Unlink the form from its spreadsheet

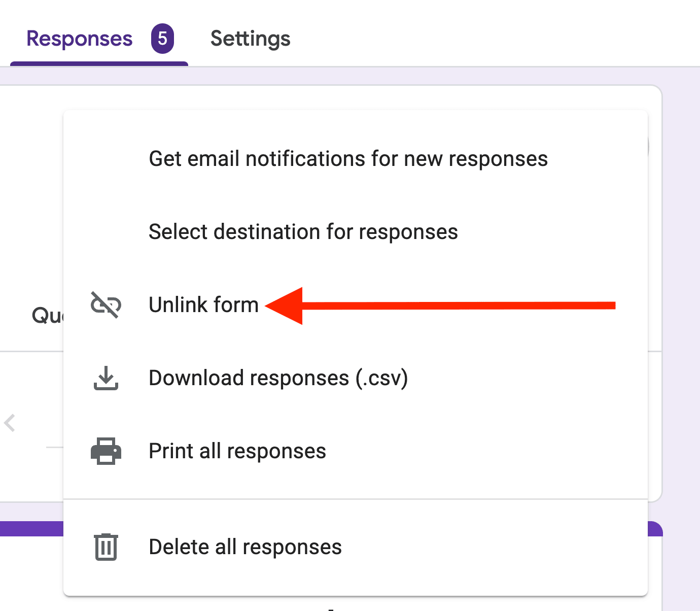203,305
